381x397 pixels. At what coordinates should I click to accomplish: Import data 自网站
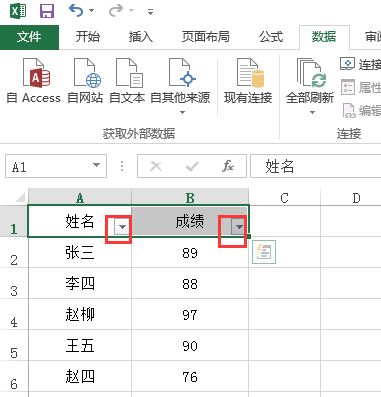click(x=85, y=81)
